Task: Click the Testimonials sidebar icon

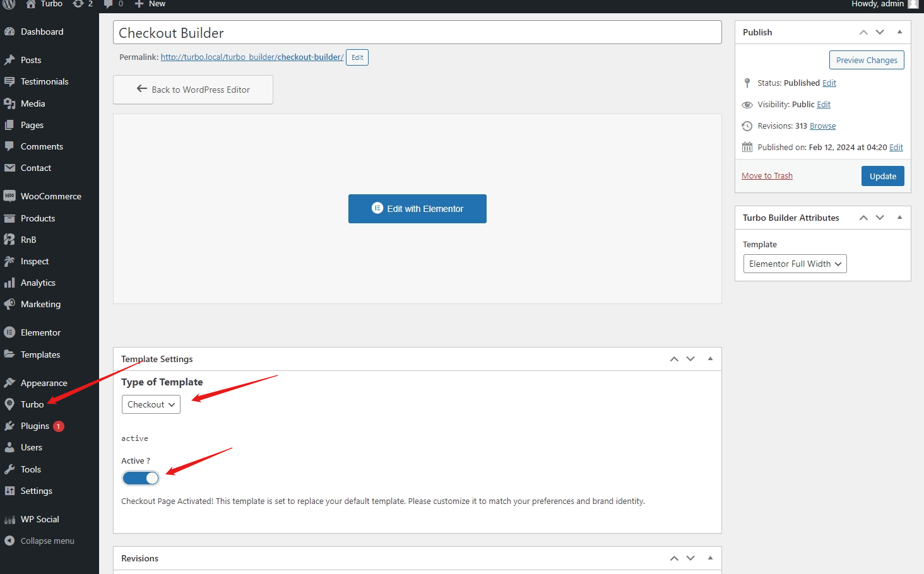Action: click(9, 81)
